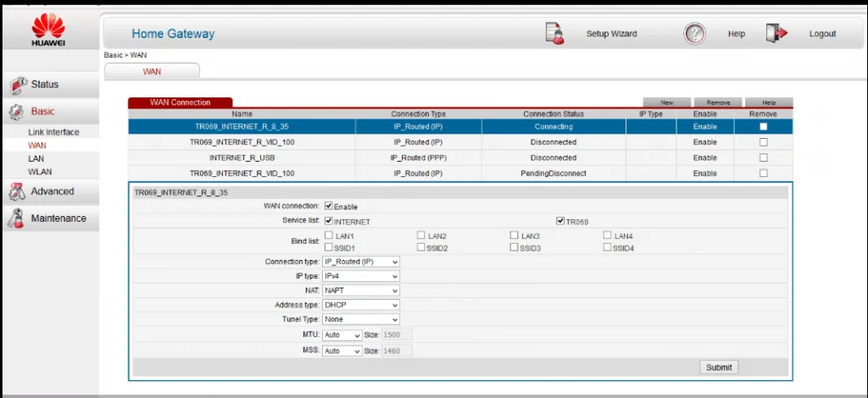Select the INTERNET_R_USB connection row
The width and height of the screenshot is (868, 398).
242,158
